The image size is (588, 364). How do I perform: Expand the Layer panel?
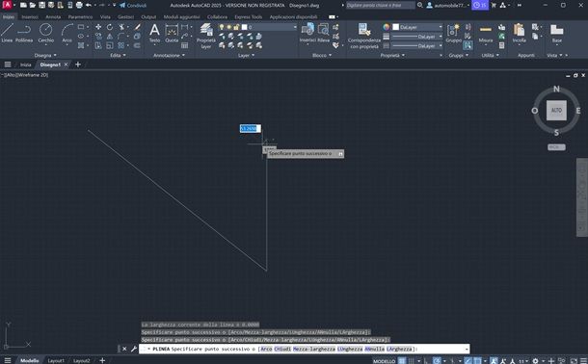tap(246, 56)
